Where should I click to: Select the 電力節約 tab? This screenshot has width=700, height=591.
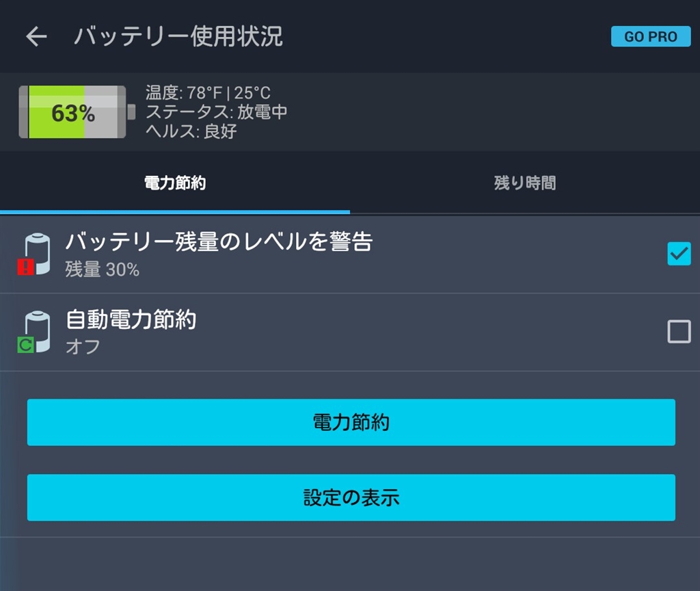click(x=175, y=183)
